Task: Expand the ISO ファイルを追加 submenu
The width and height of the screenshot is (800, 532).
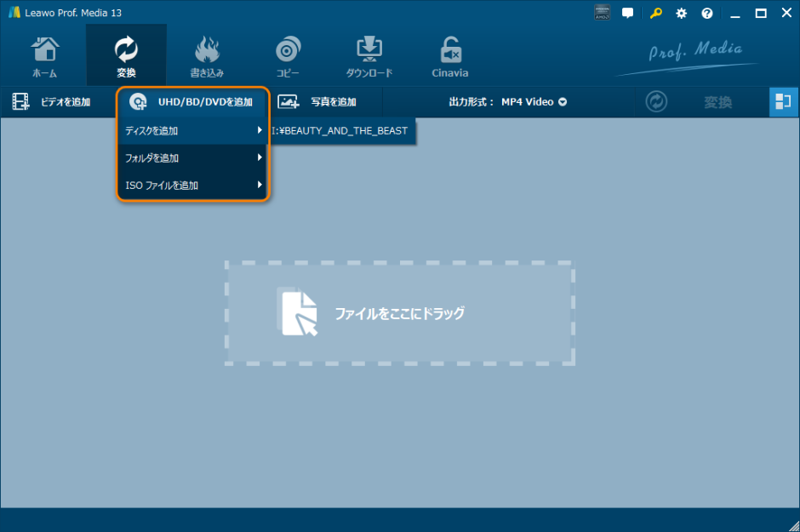Action: tap(192, 185)
